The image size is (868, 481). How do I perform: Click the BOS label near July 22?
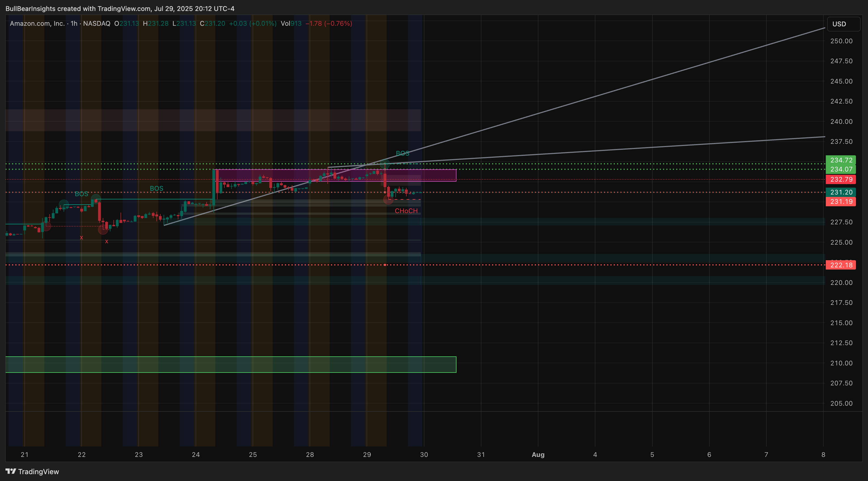(81, 194)
